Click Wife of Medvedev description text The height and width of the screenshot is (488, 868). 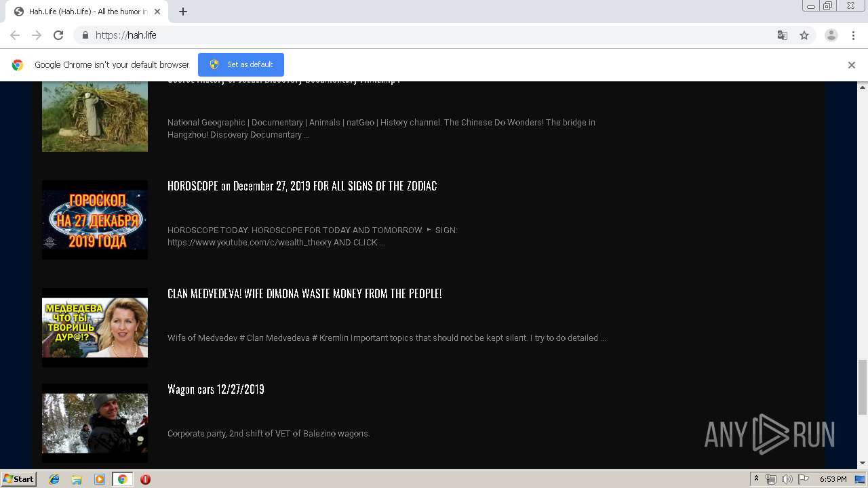pyautogui.click(x=387, y=338)
